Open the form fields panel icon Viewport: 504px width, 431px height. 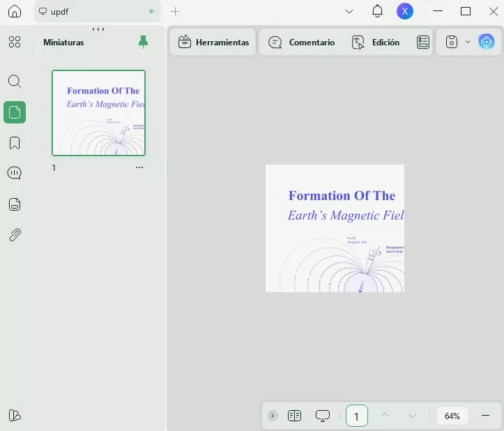(15, 204)
